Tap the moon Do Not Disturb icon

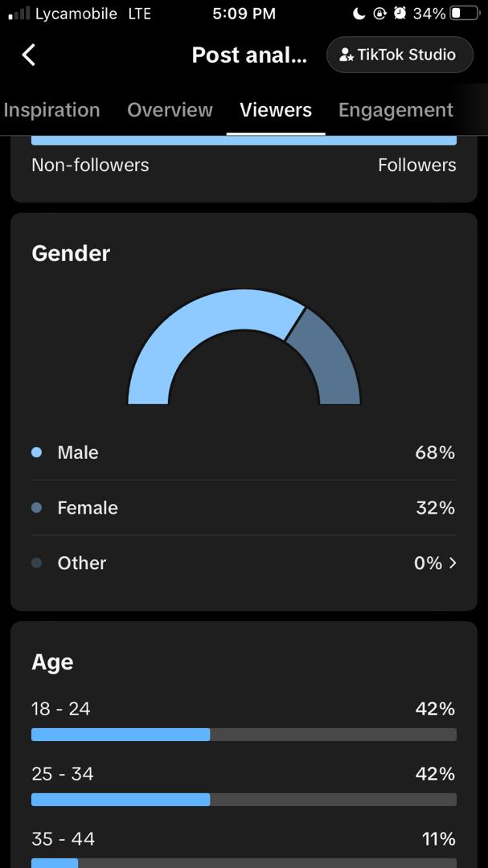pos(359,14)
